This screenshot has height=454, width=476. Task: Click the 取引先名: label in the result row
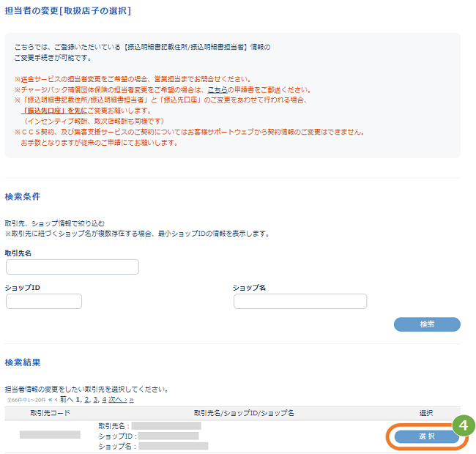click(x=114, y=426)
